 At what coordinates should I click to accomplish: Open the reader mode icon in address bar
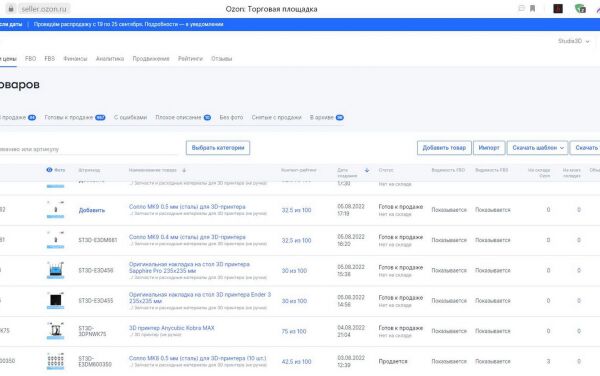coord(521,8)
